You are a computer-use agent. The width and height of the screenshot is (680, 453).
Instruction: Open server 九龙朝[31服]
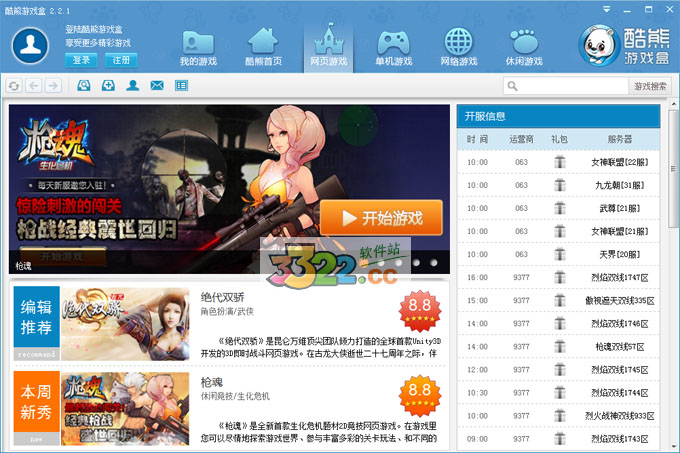click(x=620, y=185)
